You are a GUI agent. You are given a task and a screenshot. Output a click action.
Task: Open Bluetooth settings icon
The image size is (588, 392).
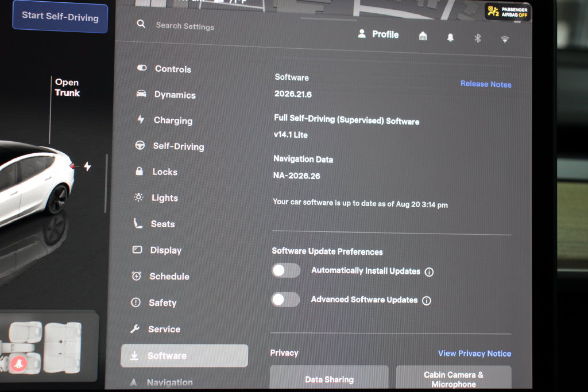pos(477,38)
